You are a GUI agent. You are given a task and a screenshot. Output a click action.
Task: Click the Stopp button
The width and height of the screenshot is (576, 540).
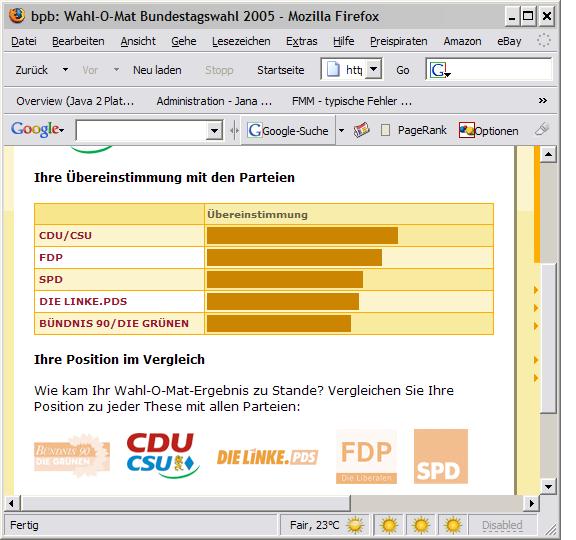(219, 70)
